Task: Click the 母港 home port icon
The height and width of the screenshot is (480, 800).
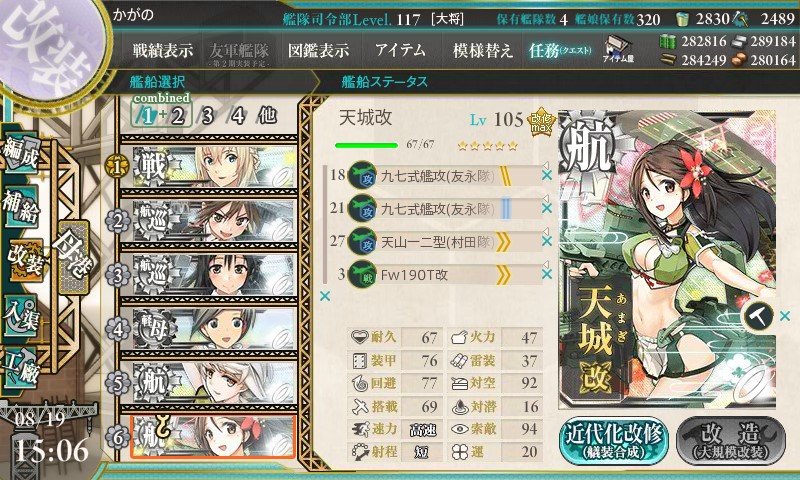Action: (73, 258)
